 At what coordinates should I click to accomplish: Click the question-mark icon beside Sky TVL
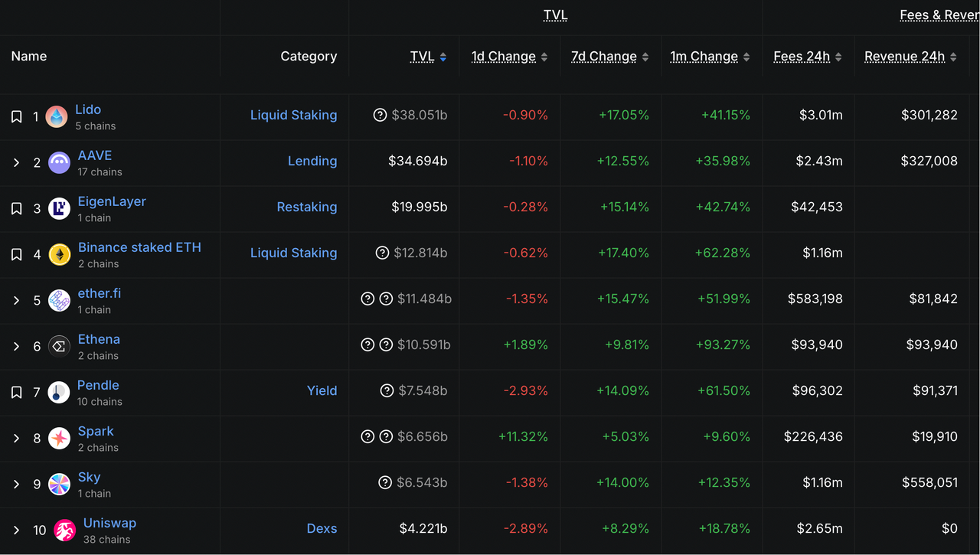pyautogui.click(x=385, y=482)
